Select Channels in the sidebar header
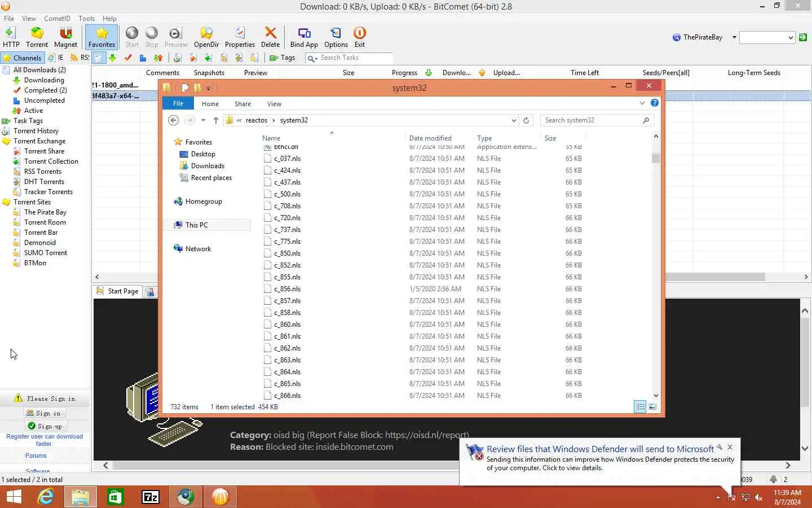The width and height of the screenshot is (812, 508). tap(23, 58)
